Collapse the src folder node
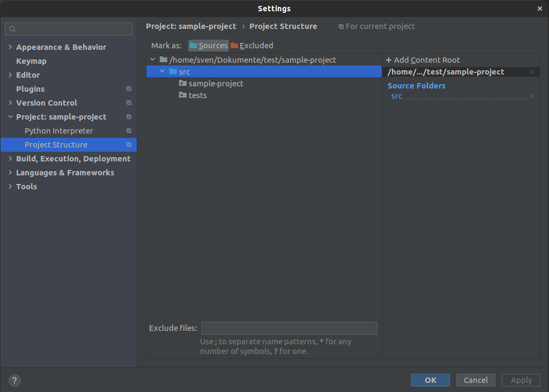The image size is (549, 392). point(162,71)
